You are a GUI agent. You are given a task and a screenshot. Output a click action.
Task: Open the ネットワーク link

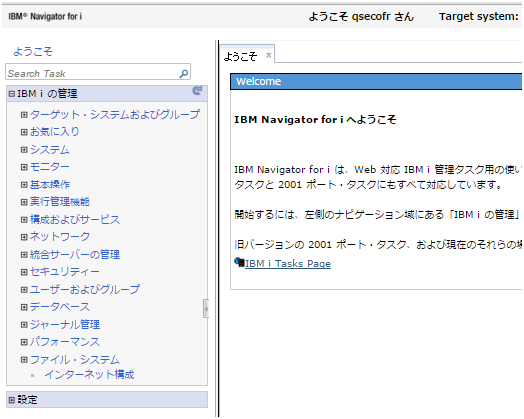tap(60, 237)
